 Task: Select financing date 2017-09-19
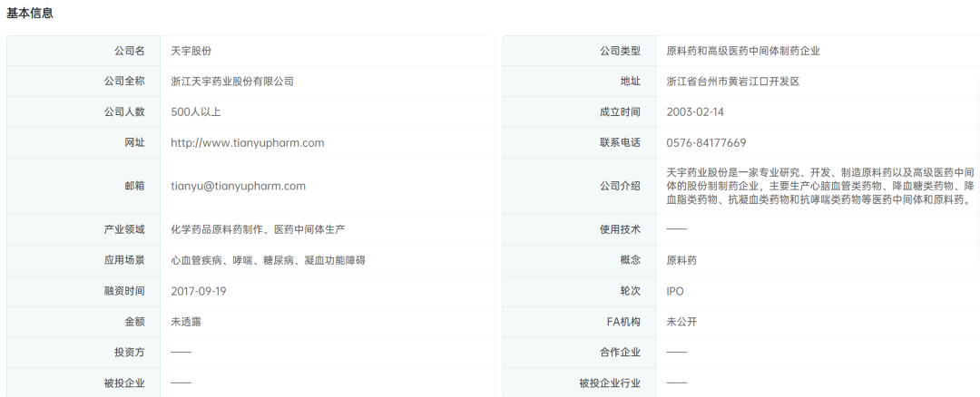pyautogui.click(x=198, y=292)
